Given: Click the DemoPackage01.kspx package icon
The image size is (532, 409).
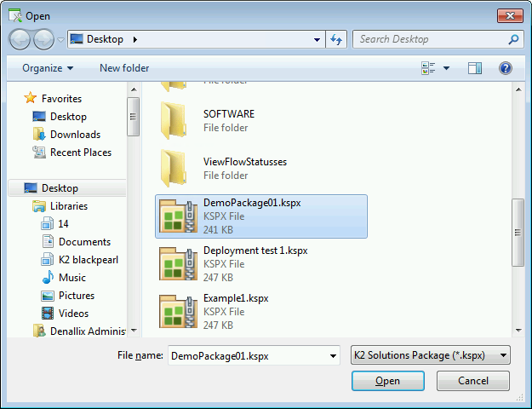Looking at the screenshot, I should (178, 216).
